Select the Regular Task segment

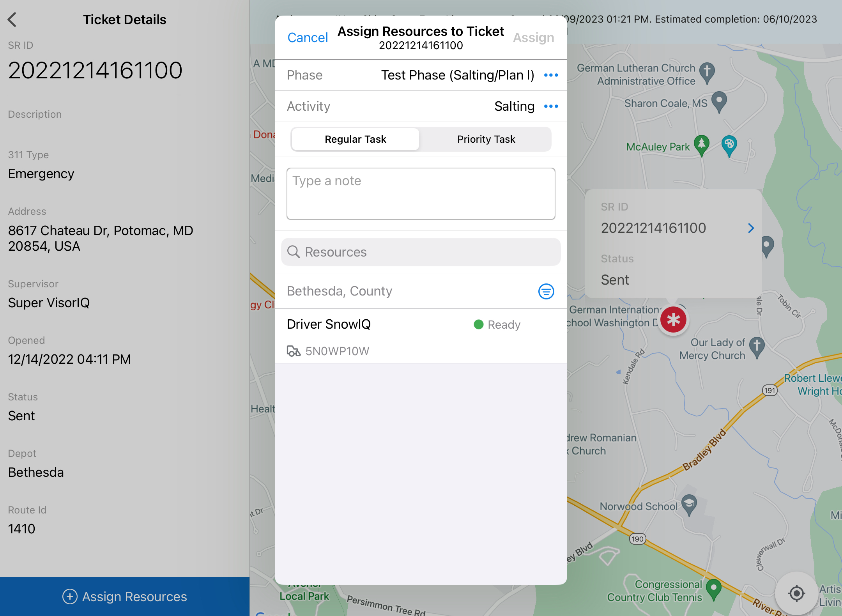tap(355, 139)
